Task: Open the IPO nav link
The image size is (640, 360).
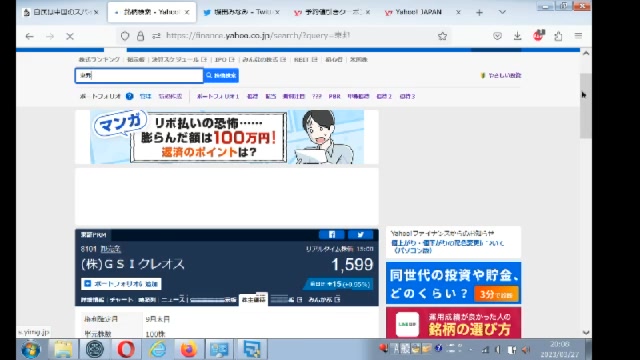Action: [224, 60]
